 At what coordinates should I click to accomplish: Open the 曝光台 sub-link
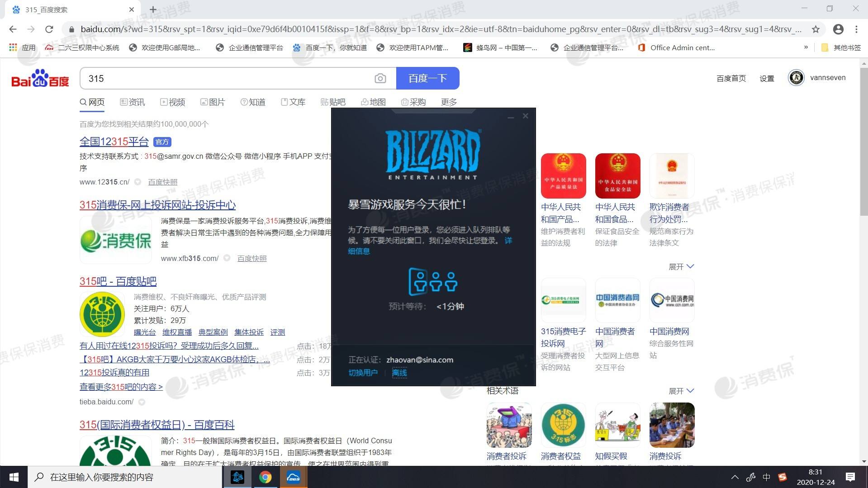click(145, 332)
